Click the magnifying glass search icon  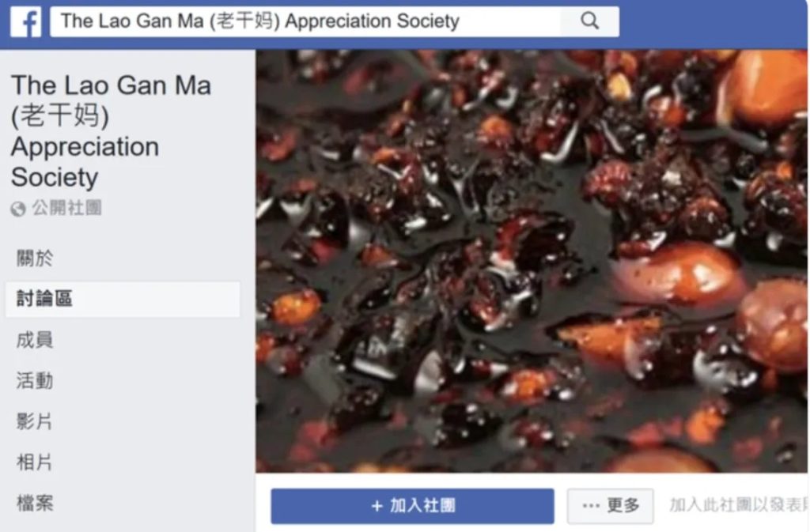(589, 21)
